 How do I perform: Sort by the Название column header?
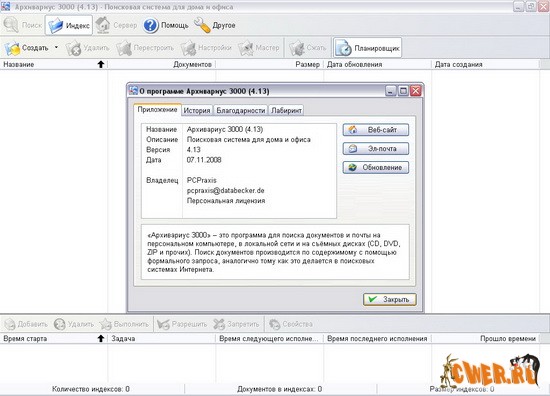point(54,65)
